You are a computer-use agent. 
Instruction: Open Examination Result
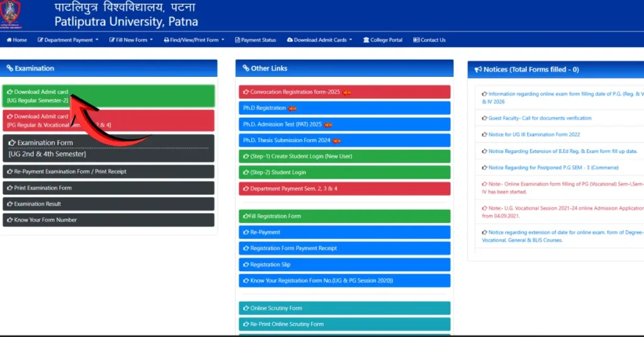coord(108,204)
